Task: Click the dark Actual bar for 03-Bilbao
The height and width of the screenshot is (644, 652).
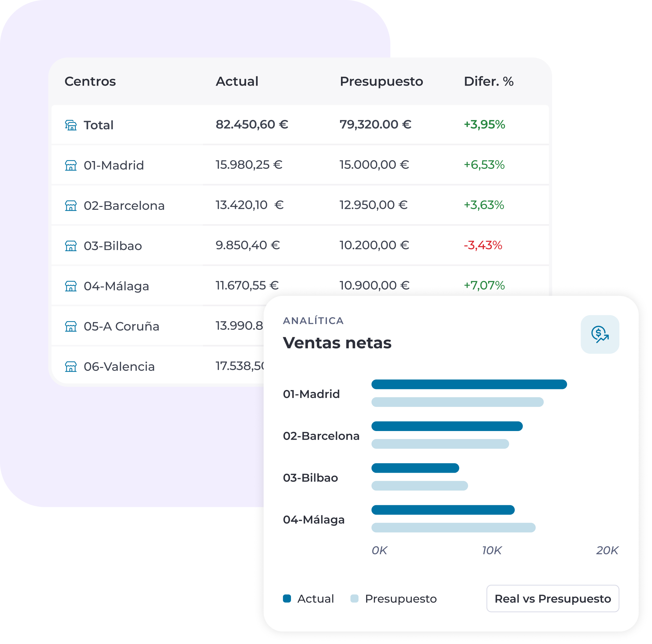Action: coord(415,468)
